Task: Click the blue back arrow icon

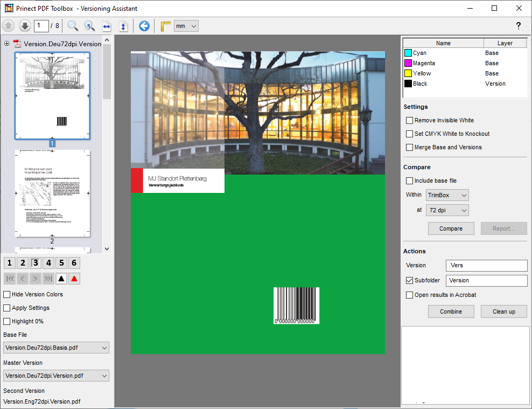Action: click(144, 26)
